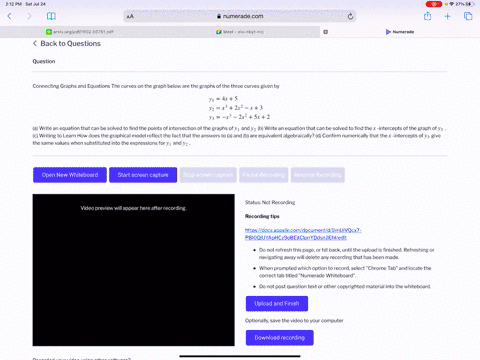Click the y1 = 4x + 5 equation
The height and width of the screenshot is (360, 480).
(x=223, y=99)
